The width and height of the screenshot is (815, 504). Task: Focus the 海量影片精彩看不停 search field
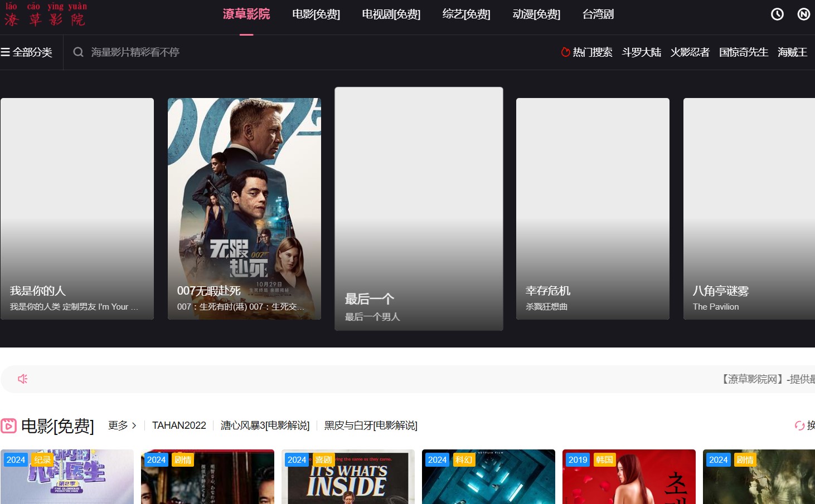pos(312,52)
